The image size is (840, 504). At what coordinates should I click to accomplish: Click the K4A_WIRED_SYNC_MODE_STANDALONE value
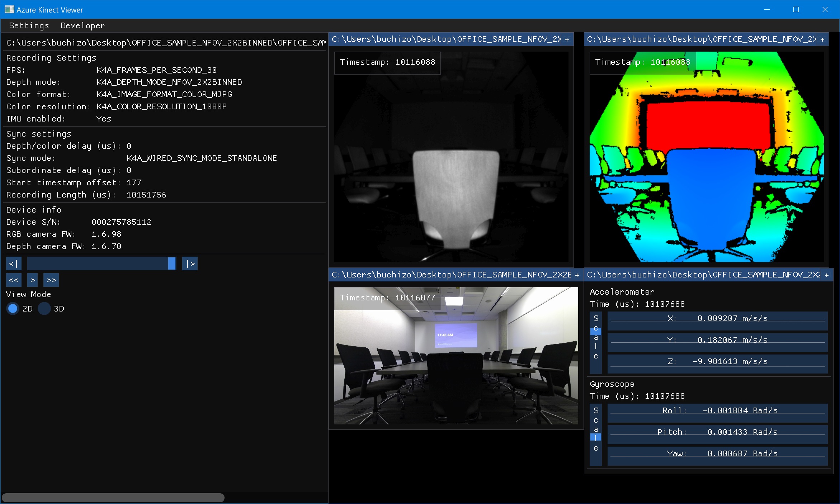coord(202,158)
